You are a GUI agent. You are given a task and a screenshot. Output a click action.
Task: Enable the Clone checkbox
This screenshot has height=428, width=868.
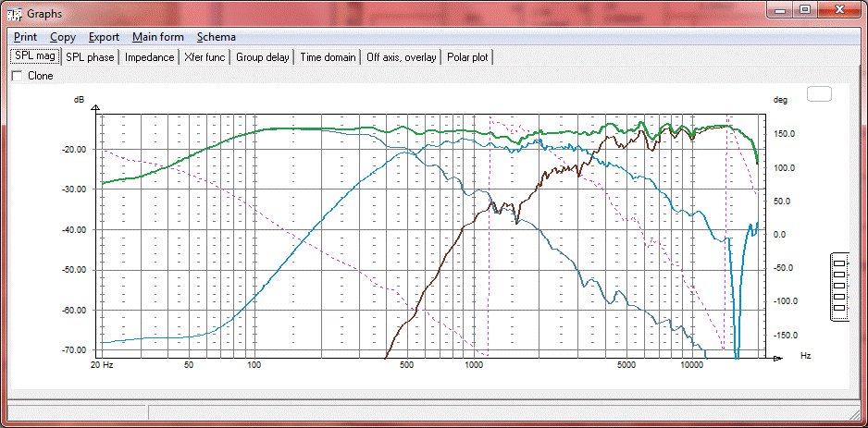tap(18, 76)
